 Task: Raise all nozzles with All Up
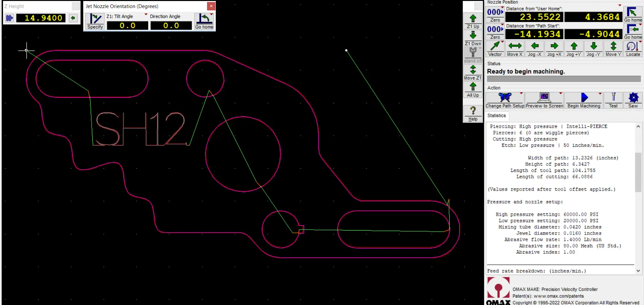pyautogui.click(x=473, y=90)
